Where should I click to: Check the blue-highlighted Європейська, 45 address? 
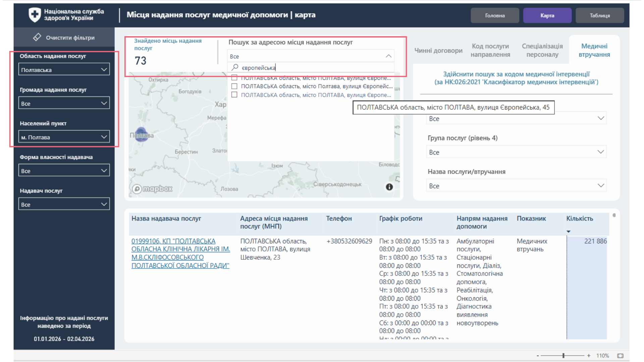(234, 95)
